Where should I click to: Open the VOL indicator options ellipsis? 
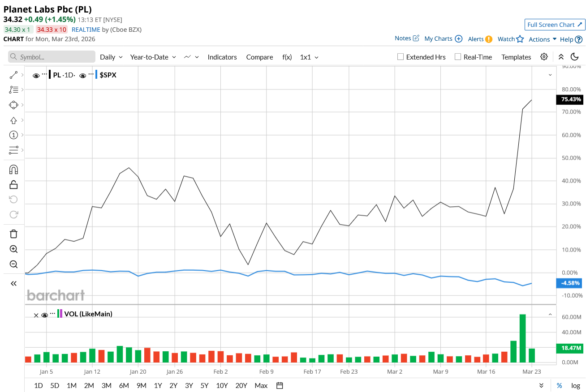point(53,313)
